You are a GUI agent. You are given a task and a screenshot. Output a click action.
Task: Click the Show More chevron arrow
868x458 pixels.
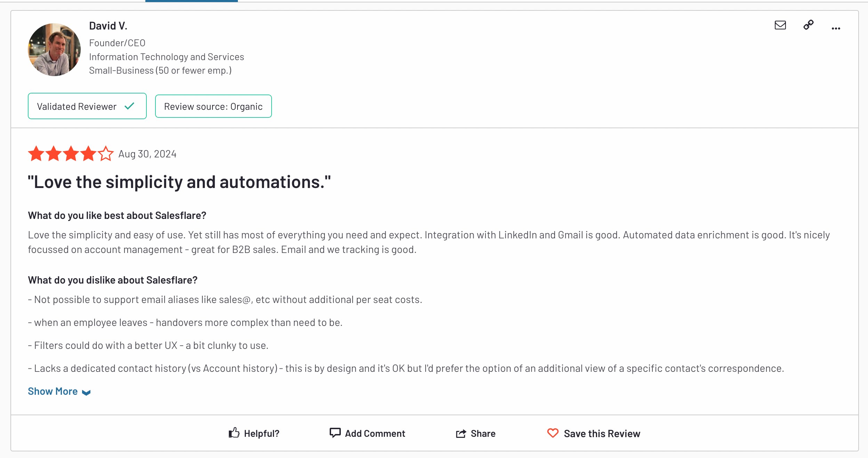click(x=86, y=392)
